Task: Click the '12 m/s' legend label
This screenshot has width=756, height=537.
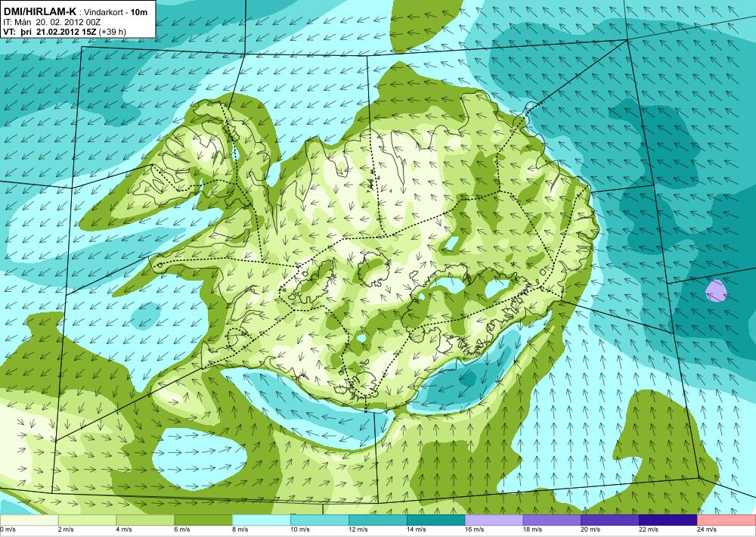Action: (x=358, y=529)
